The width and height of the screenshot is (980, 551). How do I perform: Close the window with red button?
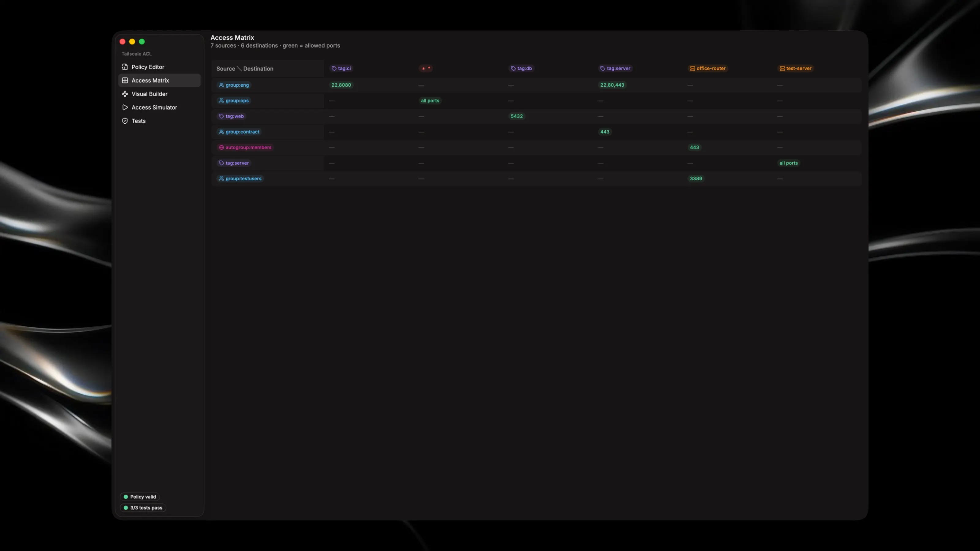tap(123, 41)
